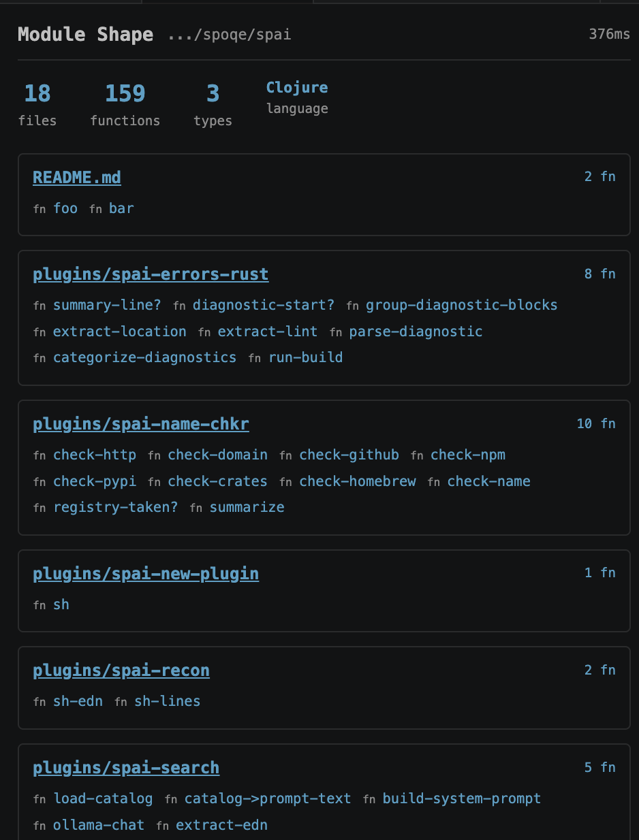Viewport: 639px width, 840px height.
Task: Click the fn badge beside foo
Action: [x=40, y=209]
